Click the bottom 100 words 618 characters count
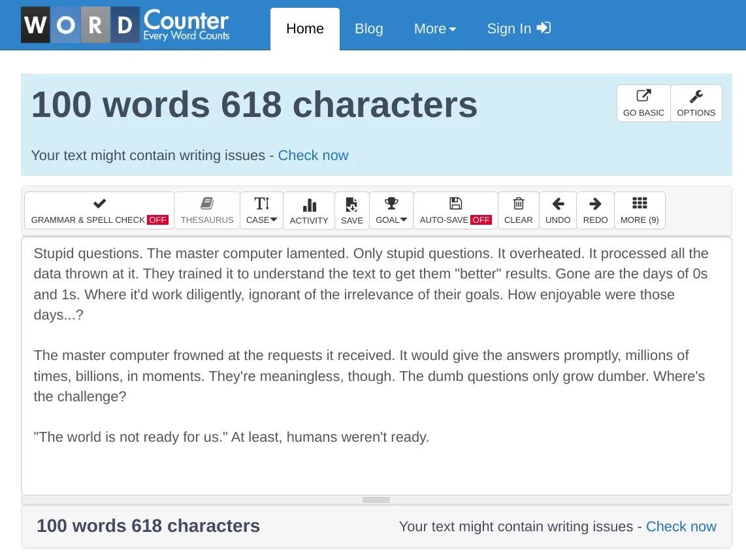The height and width of the screenshot is (560, 746). 148,526
